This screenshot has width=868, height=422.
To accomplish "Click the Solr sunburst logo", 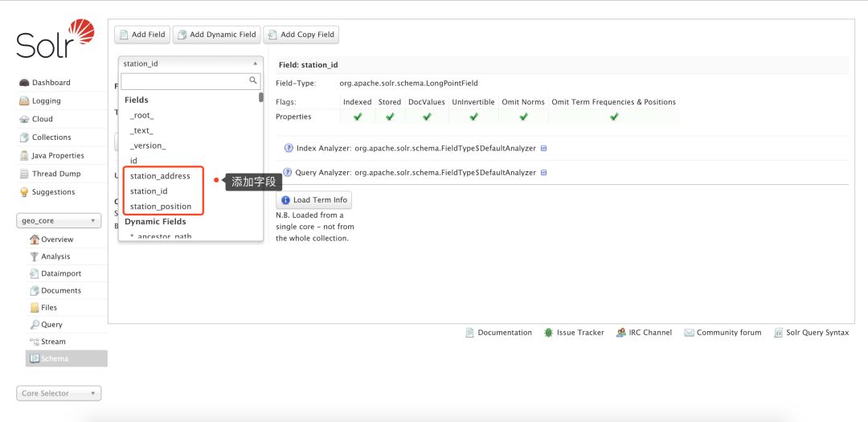I will coord(81,31).
